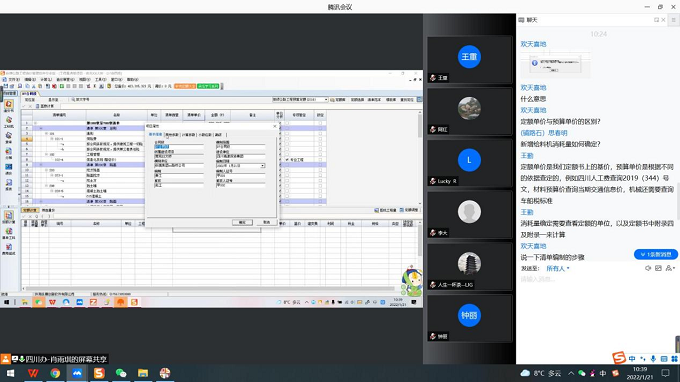Pop out the chat panel window icon
This screenshot has width=680, height=382.
pos(656,20)
